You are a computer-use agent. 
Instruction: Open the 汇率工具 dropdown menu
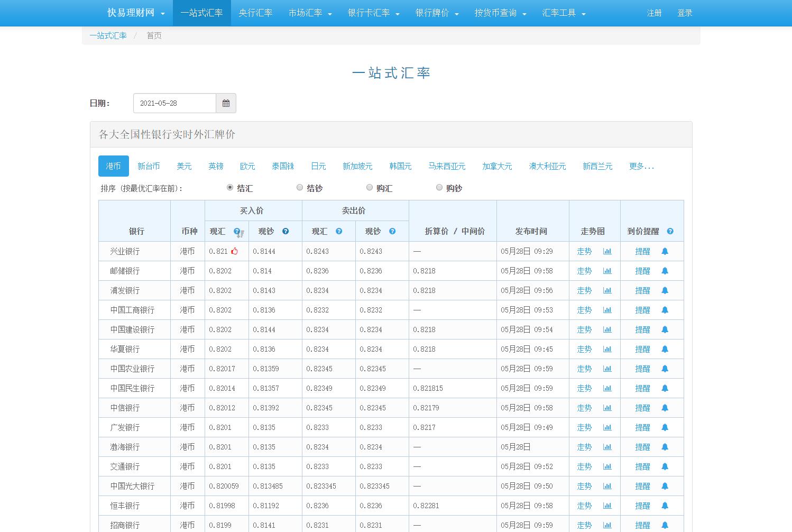[x=564, y=13]
